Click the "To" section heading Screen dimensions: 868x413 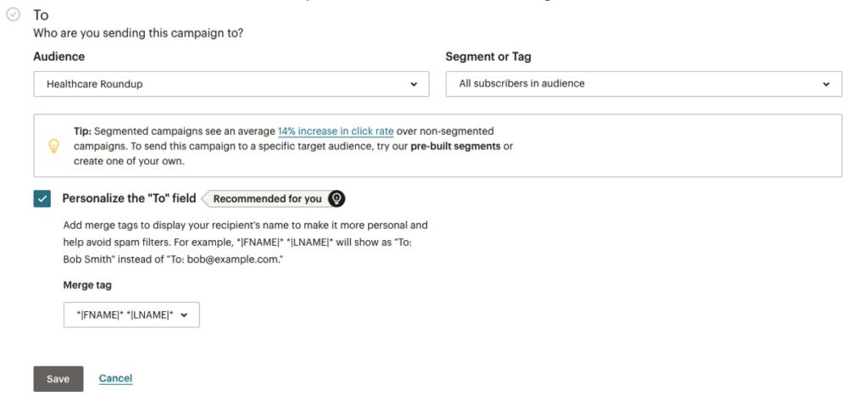pyautogui.click(x=41, y=15)
